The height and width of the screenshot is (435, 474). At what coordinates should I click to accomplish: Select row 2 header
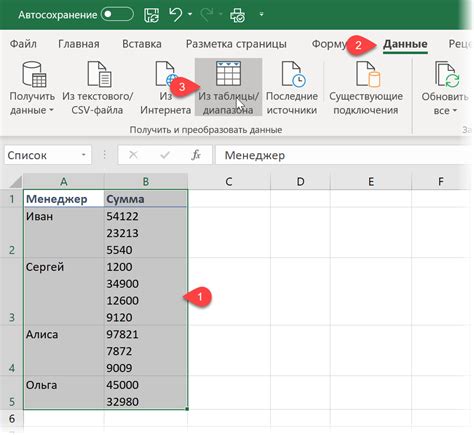coord(12,232)
